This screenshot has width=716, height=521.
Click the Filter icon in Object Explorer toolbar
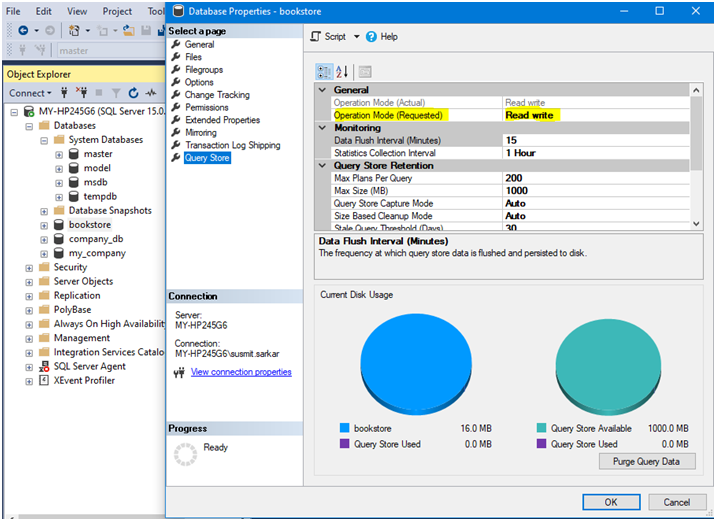coord(116,93)
